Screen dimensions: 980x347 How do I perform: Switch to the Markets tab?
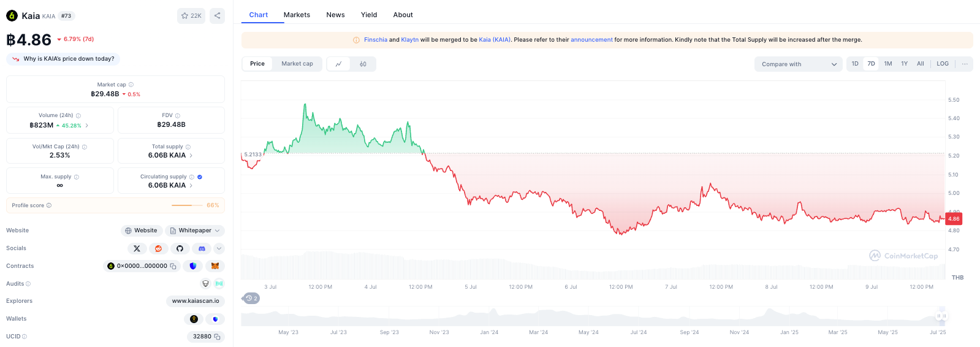pyautogui.click(x=297, y=15)
